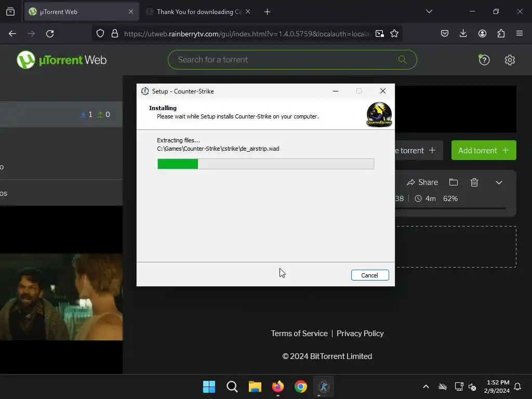Open the browser downloads panel
Screen dimensions: 532x399
pyautogui.click(x=463, y=33)
